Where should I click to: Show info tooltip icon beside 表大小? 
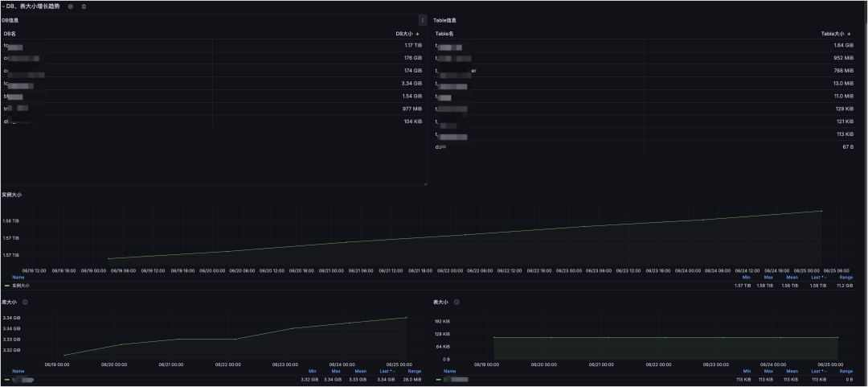point(457,303)
